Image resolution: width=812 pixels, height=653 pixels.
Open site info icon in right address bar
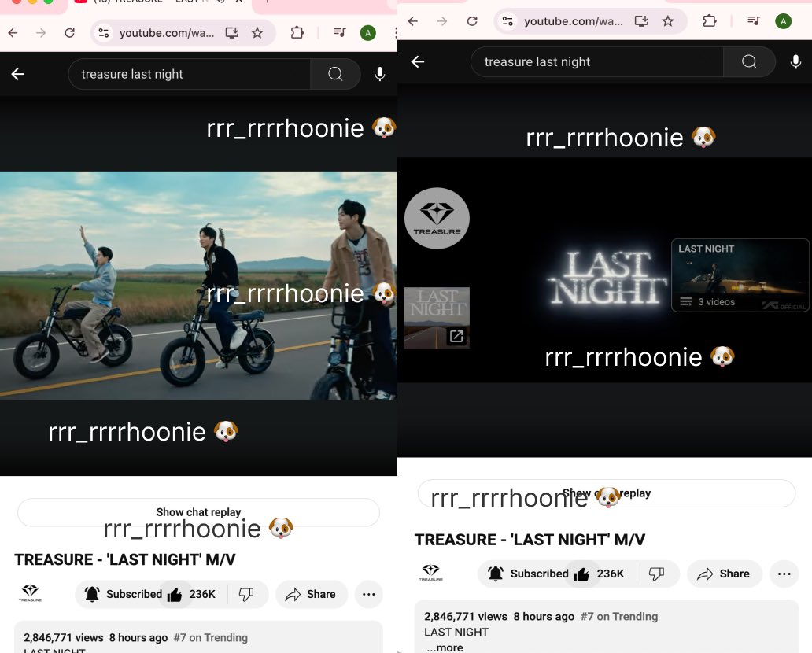(x=507, y=21)
